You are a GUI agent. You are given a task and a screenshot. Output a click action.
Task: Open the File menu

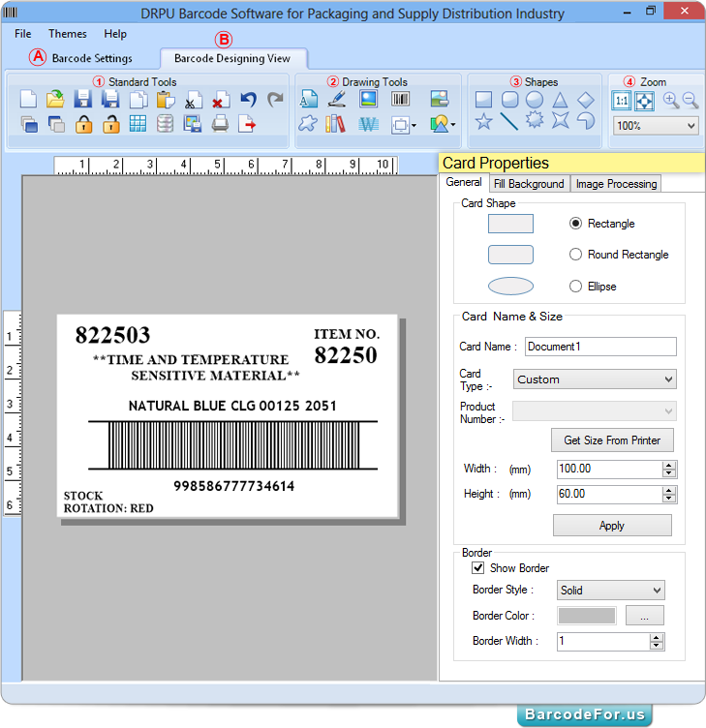click(x=23, y=34)
